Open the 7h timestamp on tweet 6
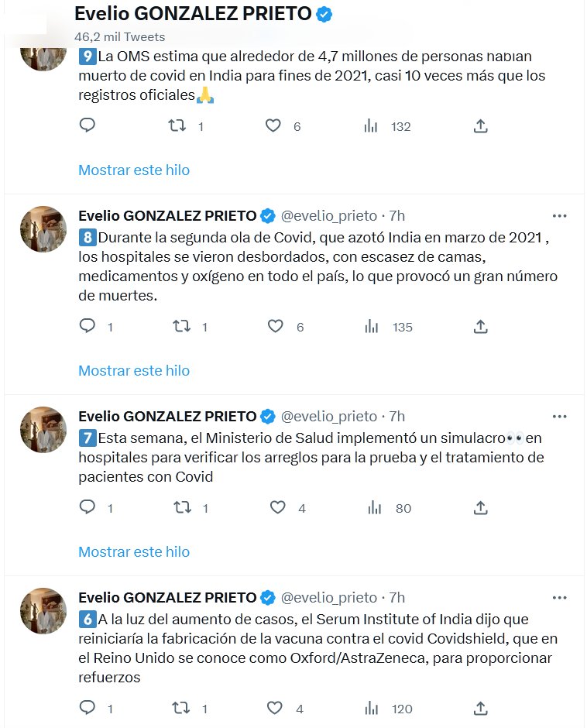587x728 pixels. (397, 597)
